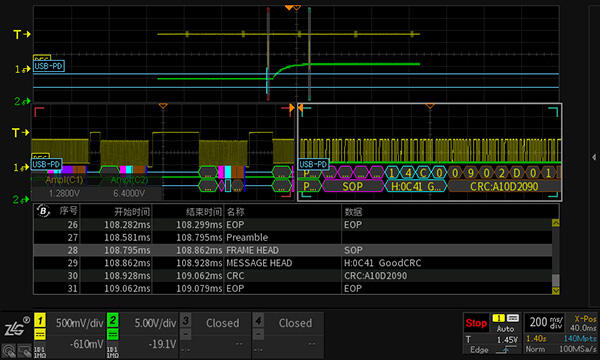This screenshot has width=600, height=360.
Task: Select the channel 1 DC coupling icon
Action: pos(40,335)
